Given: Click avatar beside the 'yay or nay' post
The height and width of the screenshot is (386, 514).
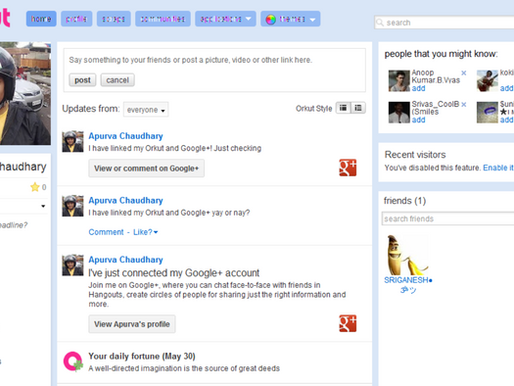Looking at the screenshot, I should coord(73,206).
